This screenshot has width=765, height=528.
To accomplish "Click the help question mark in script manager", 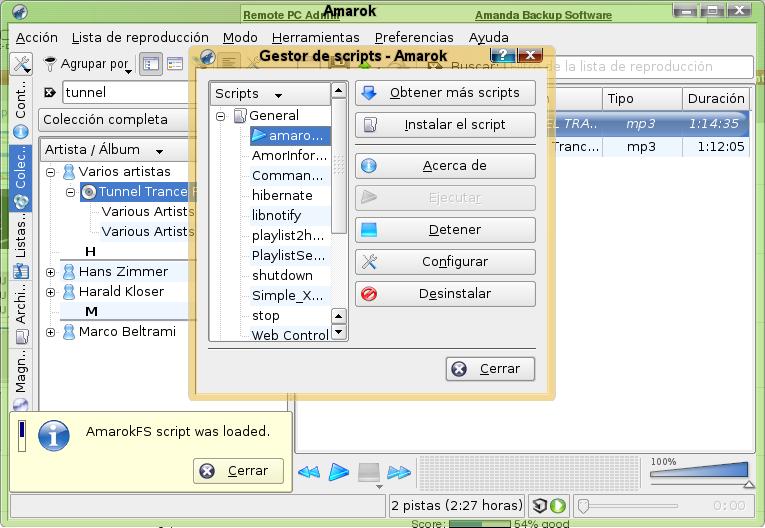I will (503, 56).
